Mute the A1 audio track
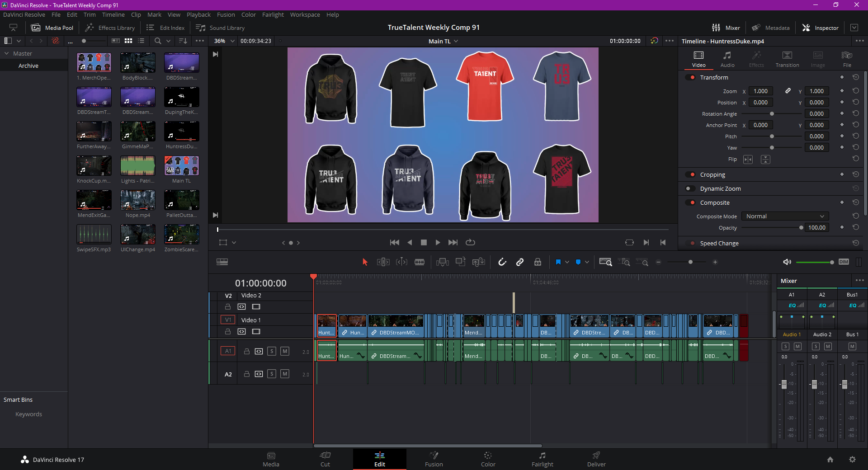Image resolution: width=868 pixels, height=470 pixels. [x=285, y=351]
